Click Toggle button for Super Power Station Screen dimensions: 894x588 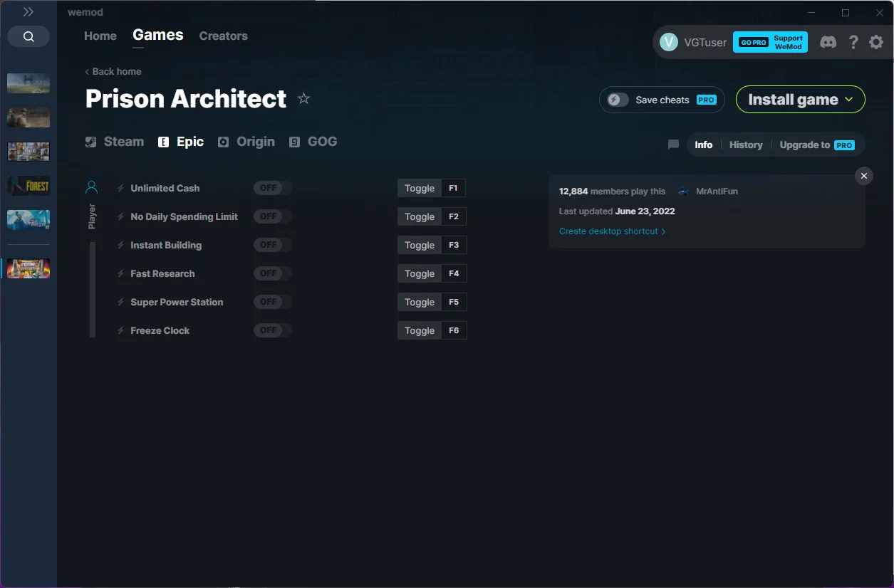(x=420, y=302)
